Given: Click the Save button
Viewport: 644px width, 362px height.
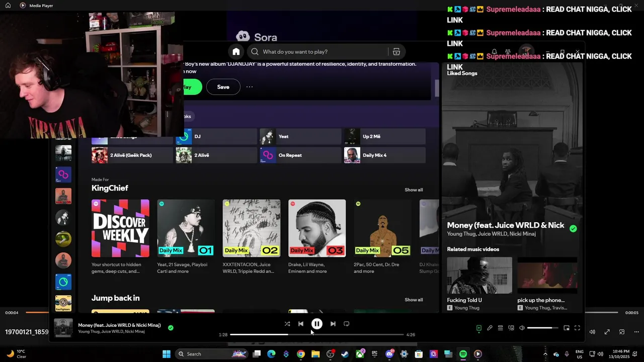Looking at the screenshot, I should coord(223,87).
